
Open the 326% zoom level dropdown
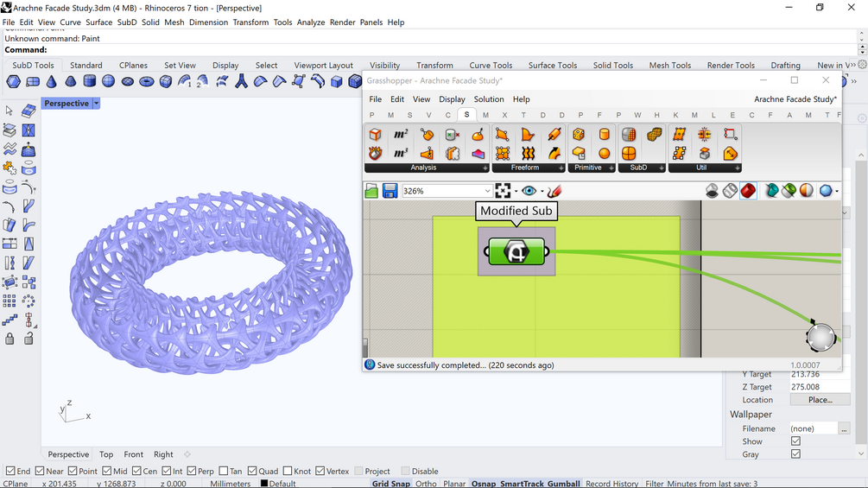pyautogui.click(x=487, y=191)
